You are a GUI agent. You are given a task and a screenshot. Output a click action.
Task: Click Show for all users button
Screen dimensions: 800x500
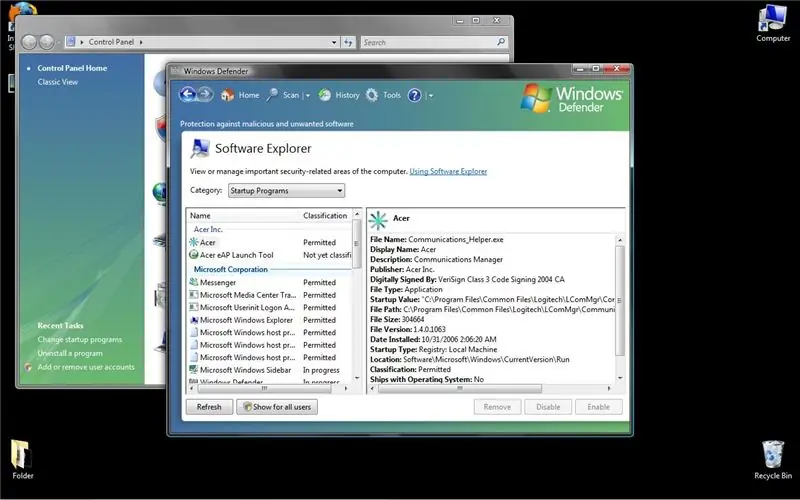coord(277,407)
